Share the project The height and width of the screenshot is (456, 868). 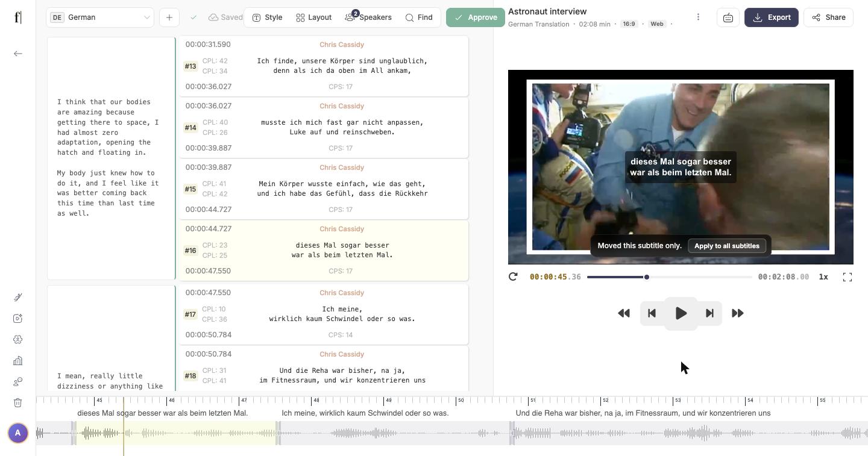coord(828,17)
